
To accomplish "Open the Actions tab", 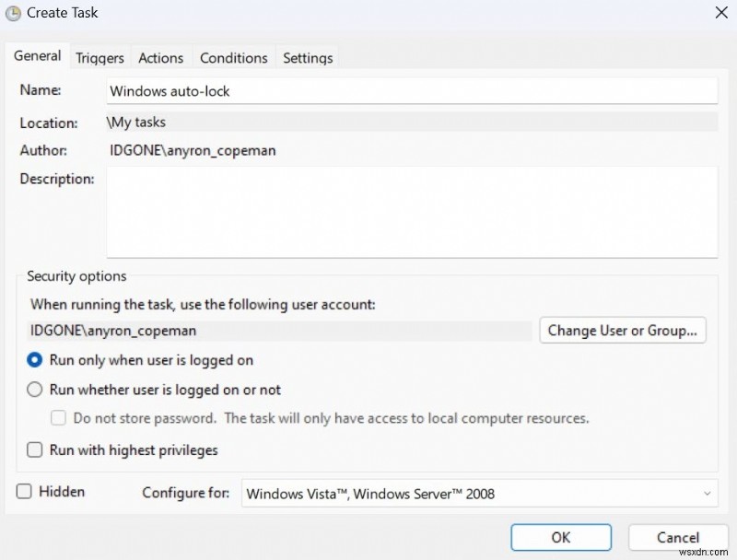I will point(160,58).
